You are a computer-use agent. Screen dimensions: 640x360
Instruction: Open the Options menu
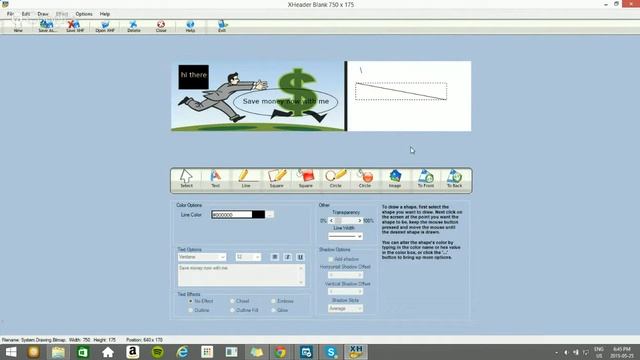point(84,14)
